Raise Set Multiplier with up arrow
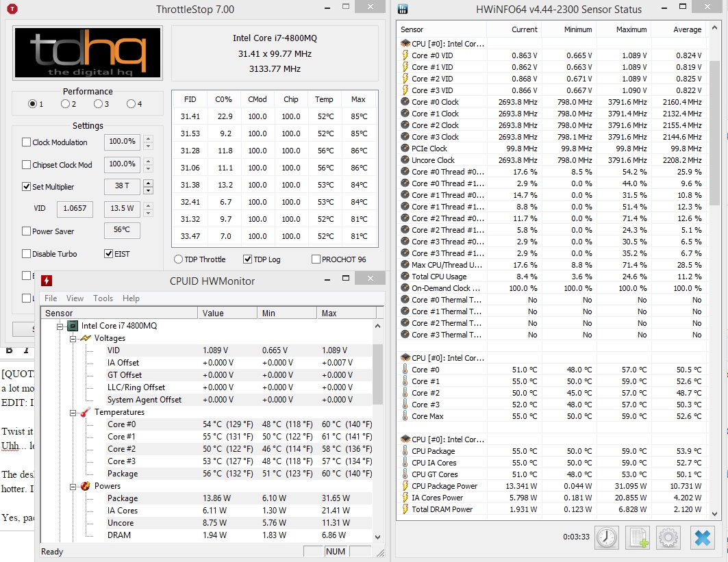 click(x=148, y=183)
